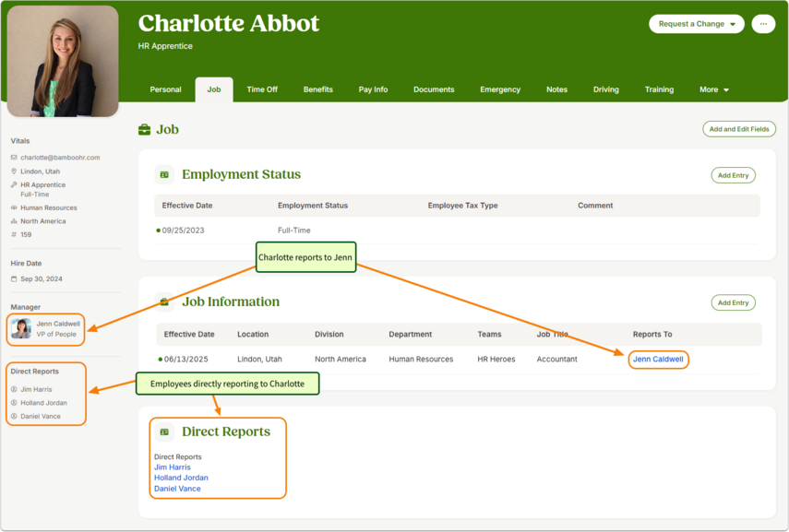
Task: Go to the Benefits tab
Action: pyautogui.click(x=318, y=89)
